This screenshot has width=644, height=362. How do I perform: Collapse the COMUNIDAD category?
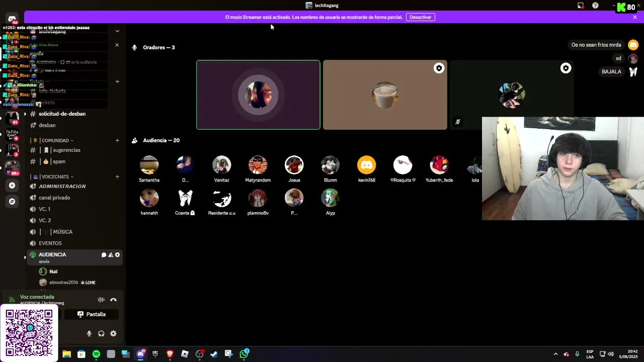55,141
